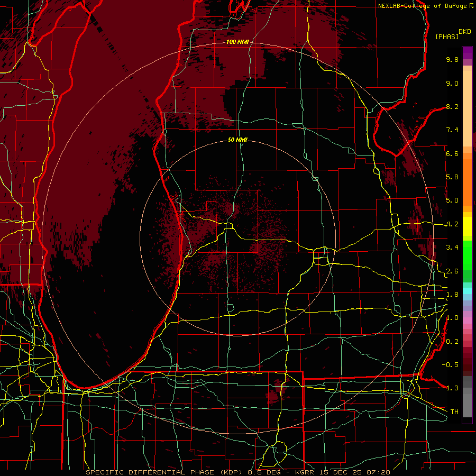Click the -0.5 value on the scale

[450, 364]
